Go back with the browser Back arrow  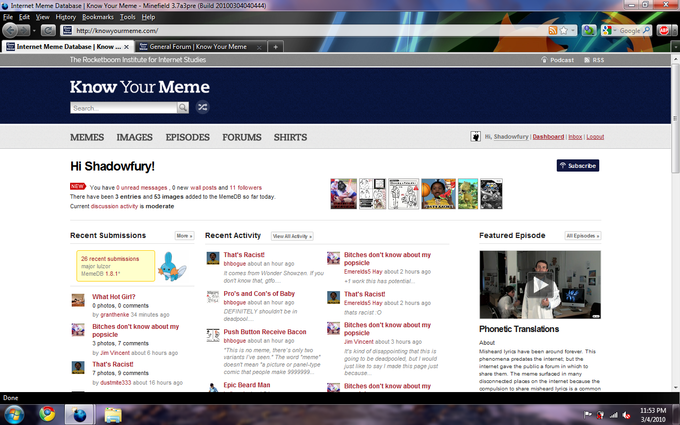tap(10, 30)
